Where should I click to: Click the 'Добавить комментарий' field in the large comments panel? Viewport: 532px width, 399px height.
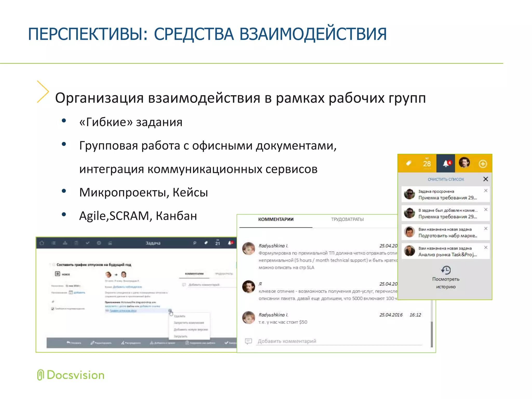340,341
